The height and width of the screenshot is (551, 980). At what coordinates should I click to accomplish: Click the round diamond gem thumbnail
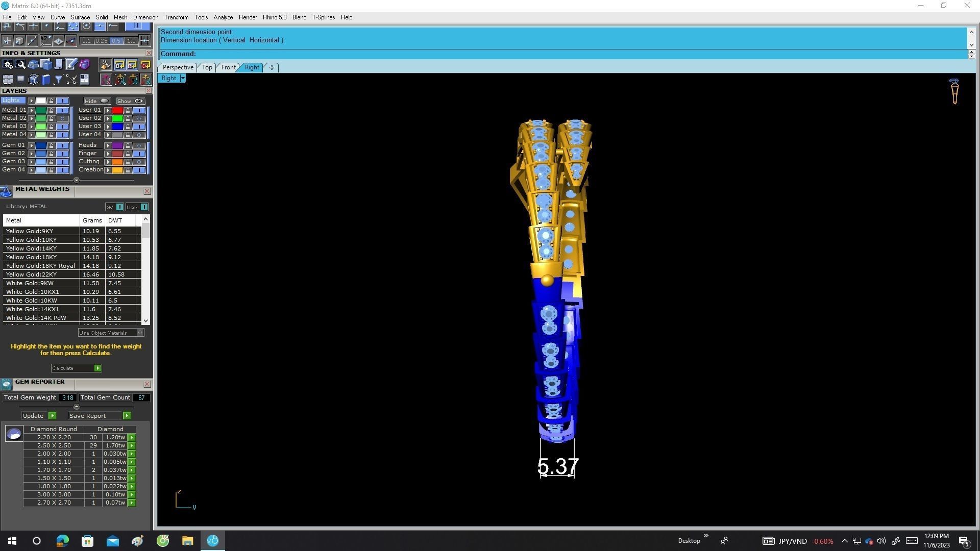coord(14,434)
